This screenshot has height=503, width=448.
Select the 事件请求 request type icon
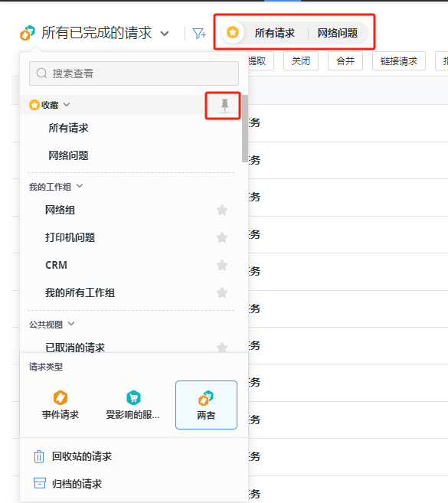tap(60, 398)
